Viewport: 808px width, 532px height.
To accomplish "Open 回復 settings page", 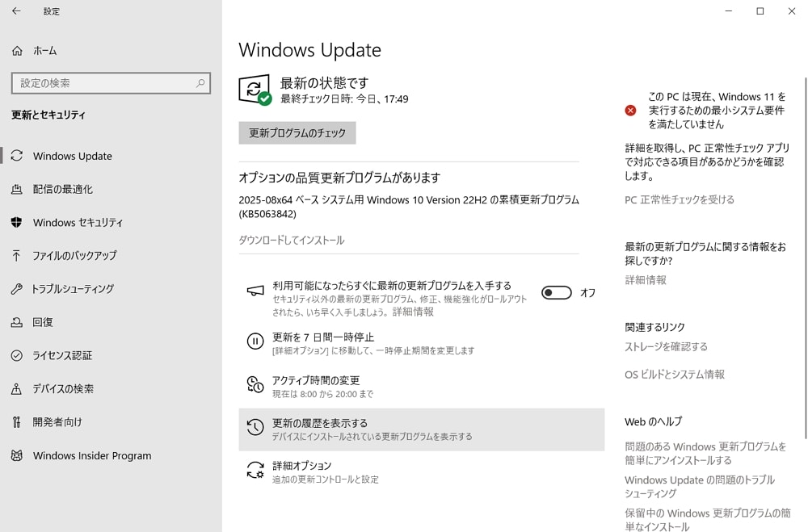I will click(43, 322).
